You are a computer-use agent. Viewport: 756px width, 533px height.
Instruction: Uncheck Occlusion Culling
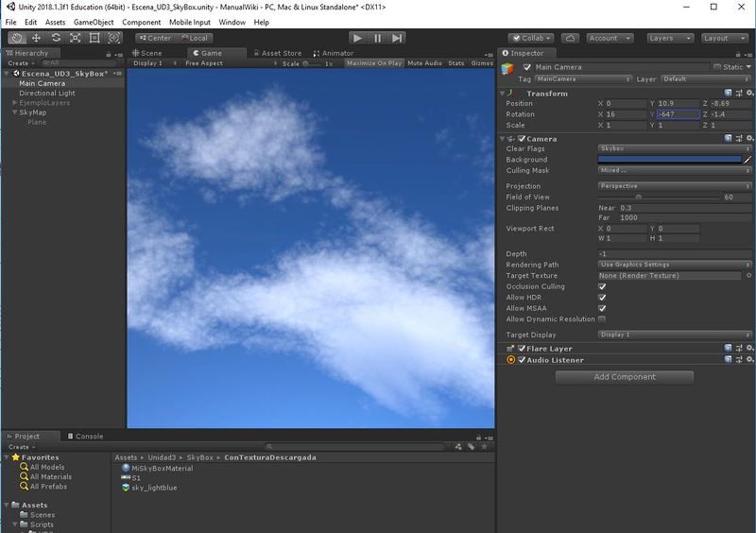(x=602, y=286)
